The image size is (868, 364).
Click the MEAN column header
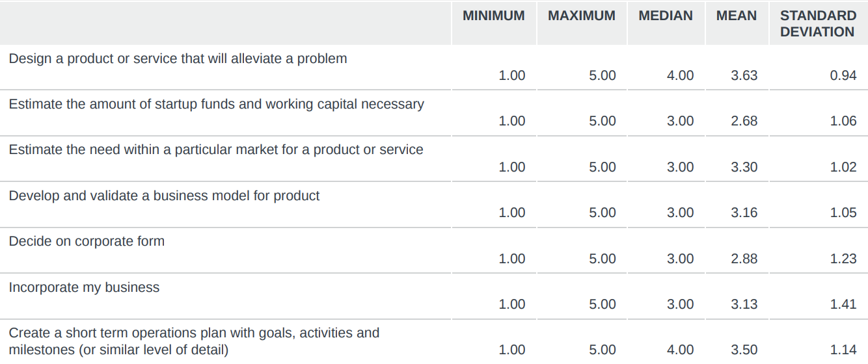pos(736,16)
